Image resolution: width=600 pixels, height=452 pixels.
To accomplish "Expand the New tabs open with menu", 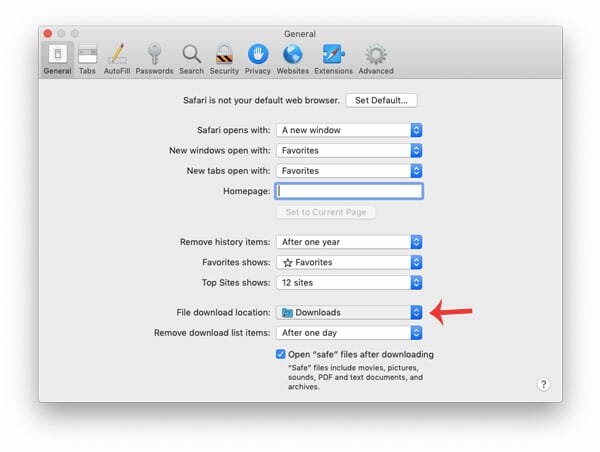I will point(349,171).
